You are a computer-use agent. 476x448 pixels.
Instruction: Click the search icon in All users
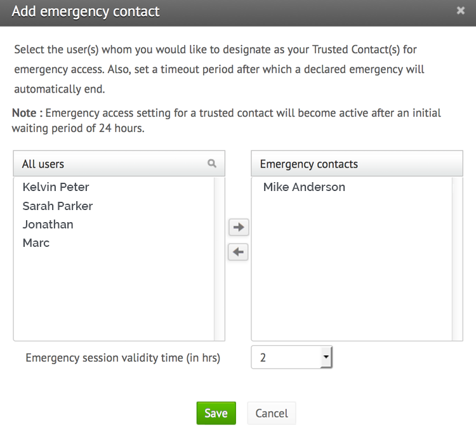click(212, 164)
